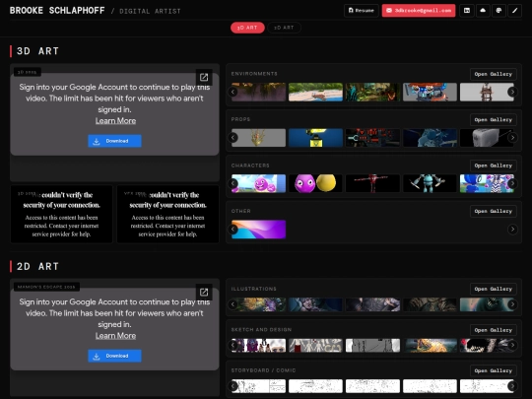Open the yellow lantern Props thumbnail
532x399 pixels.
[315, 138]
